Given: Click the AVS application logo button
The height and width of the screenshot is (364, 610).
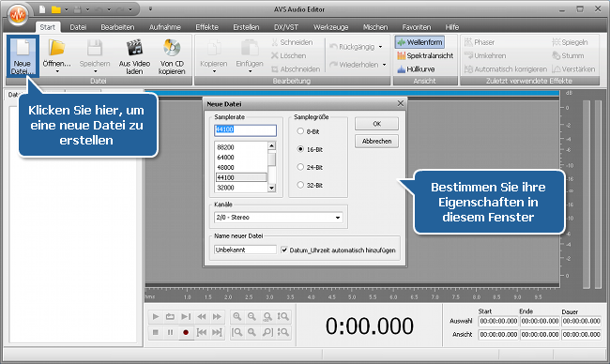Looking at the screenshot, I should pos(18,15).
